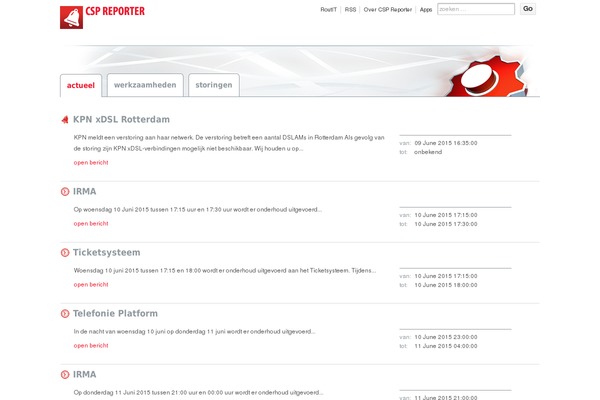The height and width of the screenshot is (400, 600).
Task: Click the arrow icon beside Ticketsysteem
Action: [x=65, y=253]
